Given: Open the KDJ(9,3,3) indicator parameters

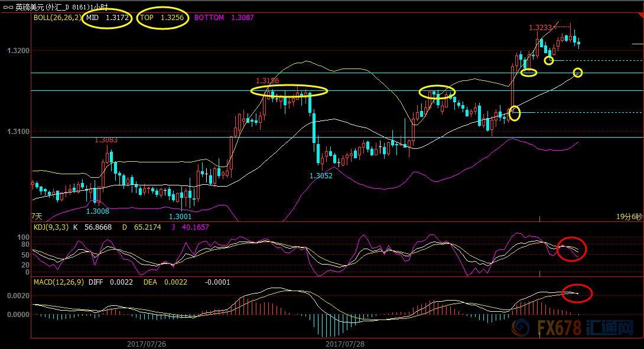Looking at the screenshot, I should pyautogui.click(x=53, y=227).
